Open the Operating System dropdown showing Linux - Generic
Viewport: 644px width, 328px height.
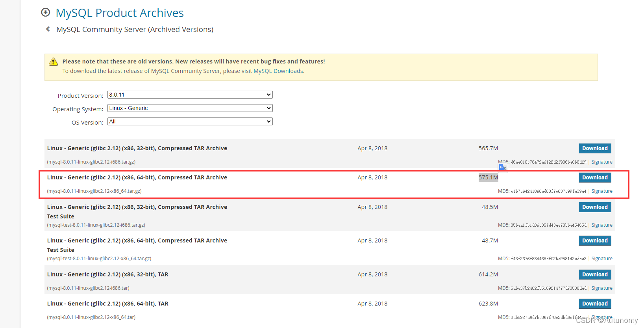[x=190, y=108]
